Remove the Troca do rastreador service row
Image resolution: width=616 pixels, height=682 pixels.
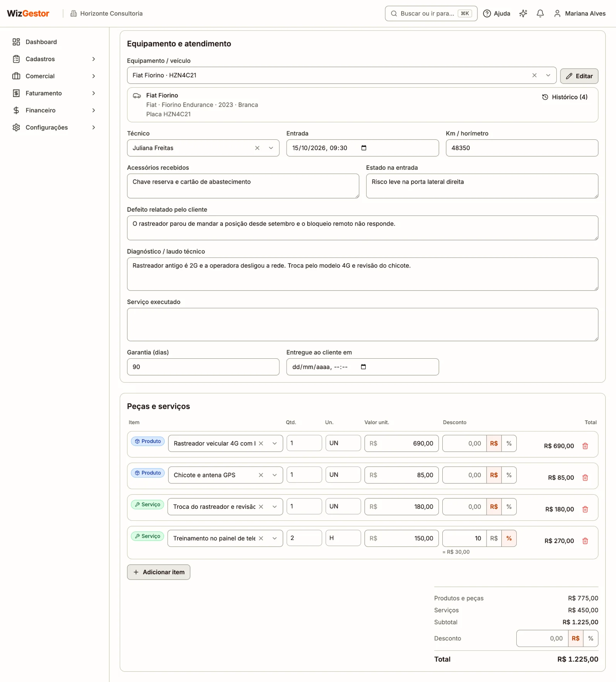click(x=585, y=509)
